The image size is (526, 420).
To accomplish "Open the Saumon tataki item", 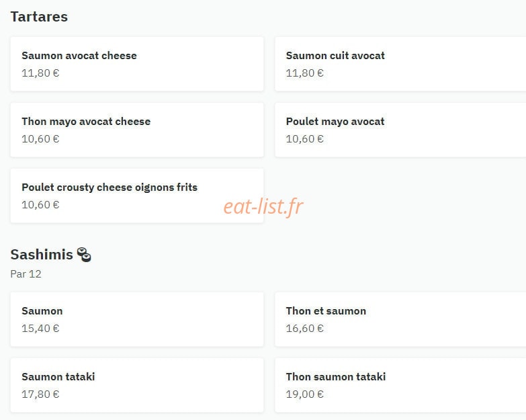I will click(x=137, y=385).
